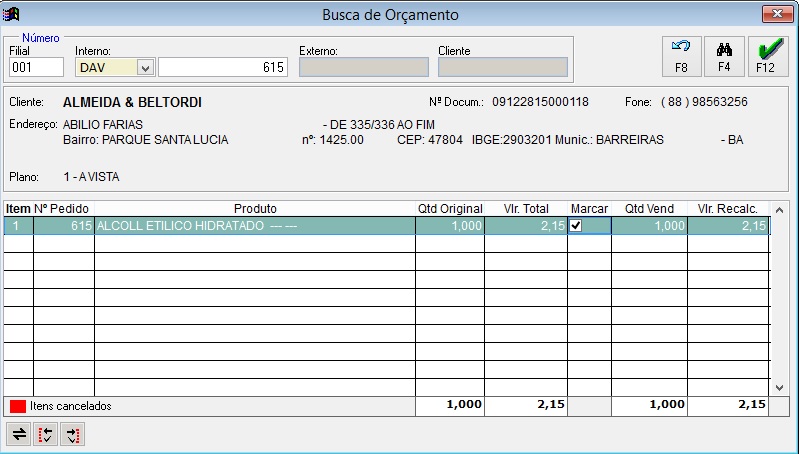Click the Itens cancelados legend label
Screen dimensions: 799x454
(x=71, y=406)
